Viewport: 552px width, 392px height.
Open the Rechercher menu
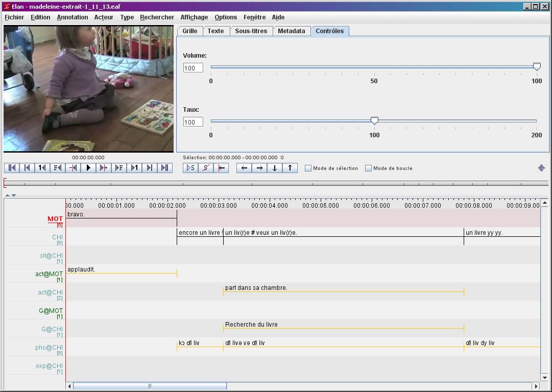(x=157, y=17)
